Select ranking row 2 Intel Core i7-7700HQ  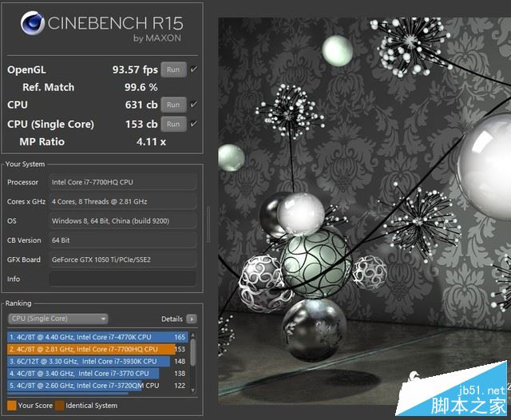[x=97, y=349]
